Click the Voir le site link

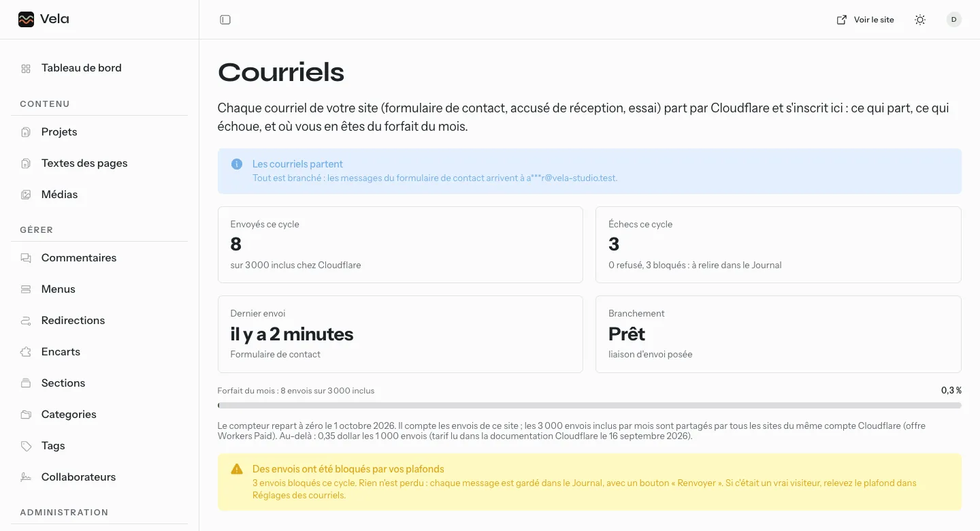tap(874, 20)
